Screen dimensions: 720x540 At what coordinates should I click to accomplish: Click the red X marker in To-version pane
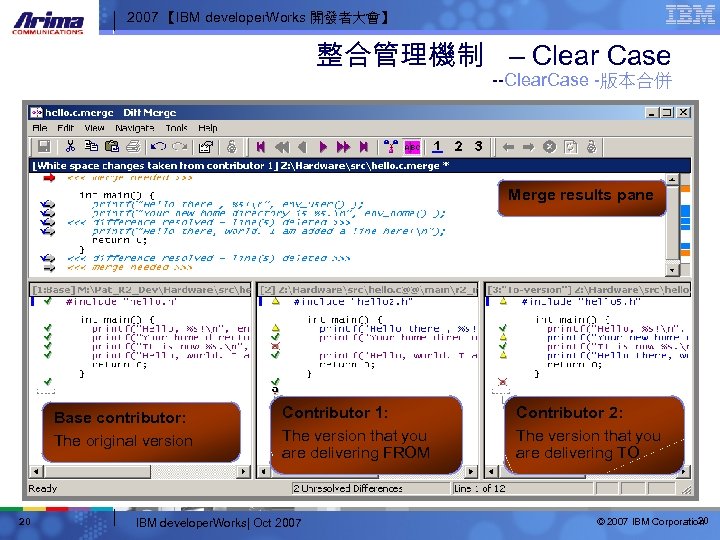tap(503, 382)
